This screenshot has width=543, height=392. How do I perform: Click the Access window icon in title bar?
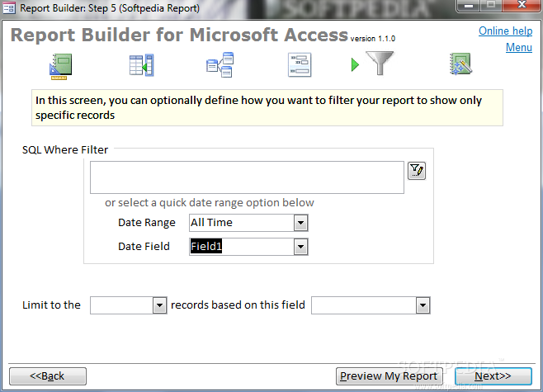[x=8, y=7]
